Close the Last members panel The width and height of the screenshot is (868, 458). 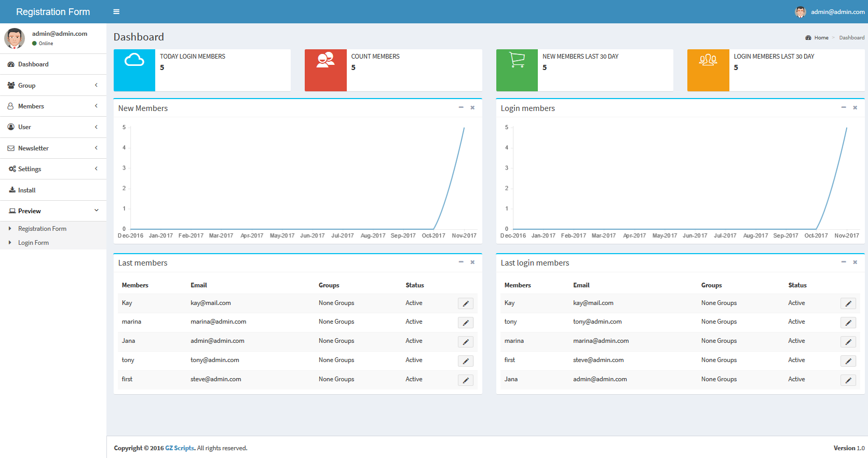[x=472, y=262]
